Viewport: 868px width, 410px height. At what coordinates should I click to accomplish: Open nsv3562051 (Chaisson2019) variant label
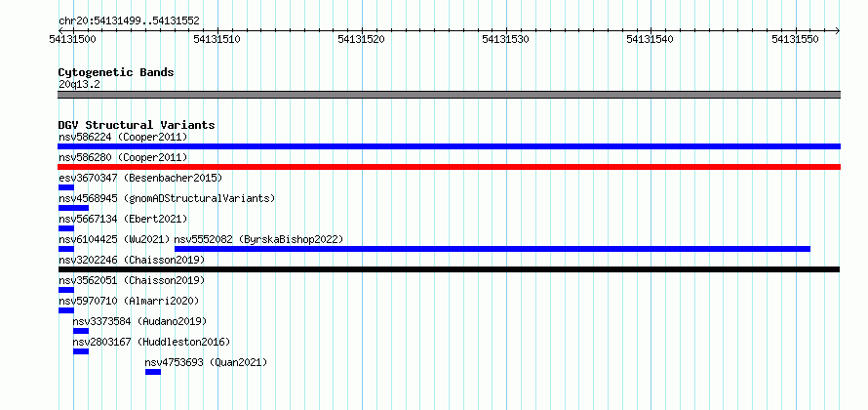132,280
